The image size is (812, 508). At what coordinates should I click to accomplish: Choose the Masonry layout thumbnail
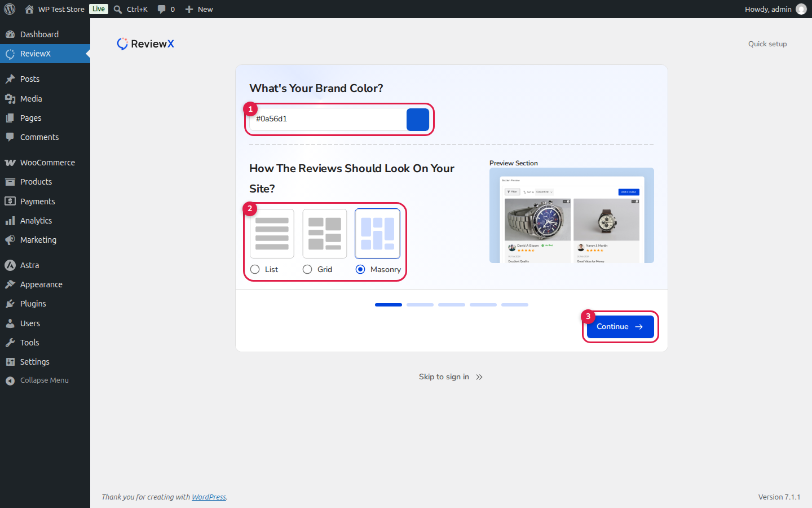pos(378,234)
